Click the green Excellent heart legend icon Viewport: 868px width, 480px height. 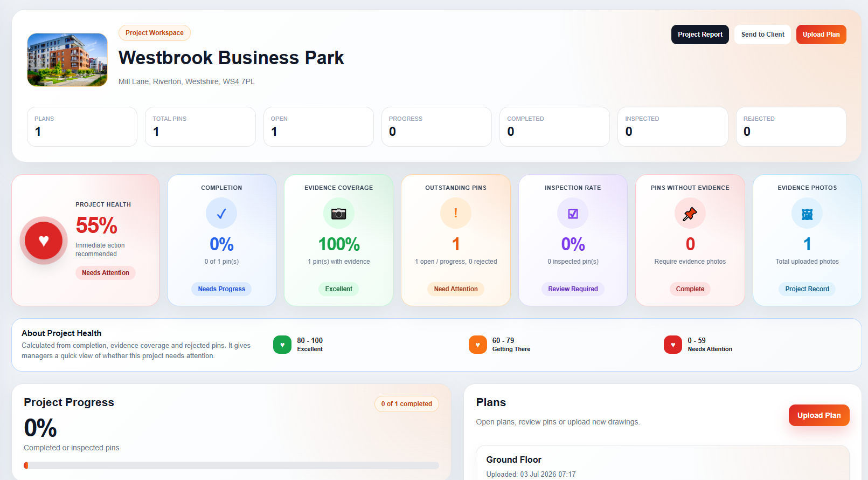[x=282, y=345]
